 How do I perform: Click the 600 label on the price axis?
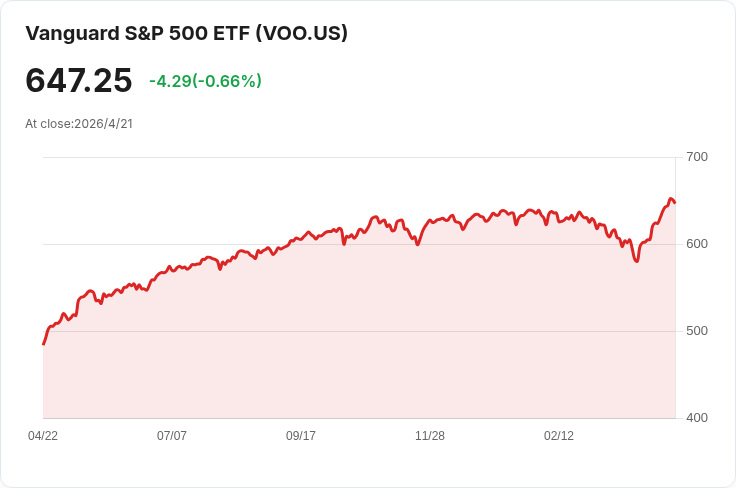click(x=697, y=244)
